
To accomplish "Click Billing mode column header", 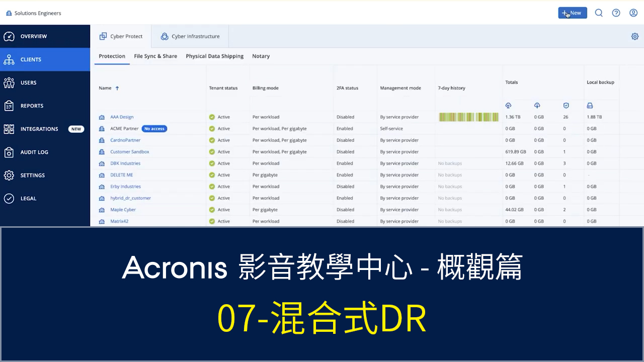I will 266,88.
